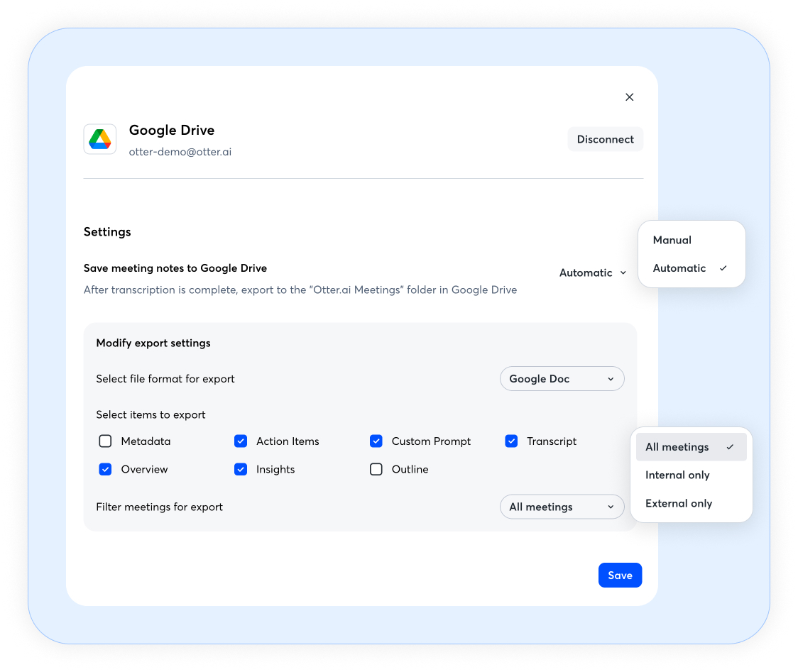The image size is (798, 672).
Task: Select Automatic from the save mode menu
Action: 691,268
